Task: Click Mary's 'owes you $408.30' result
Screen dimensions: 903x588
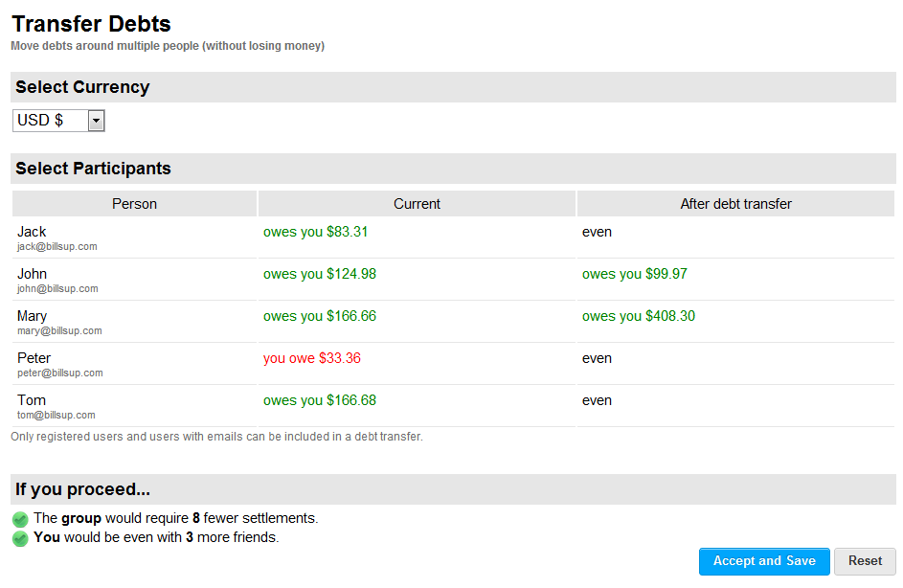Action: [x=638, y=316]
